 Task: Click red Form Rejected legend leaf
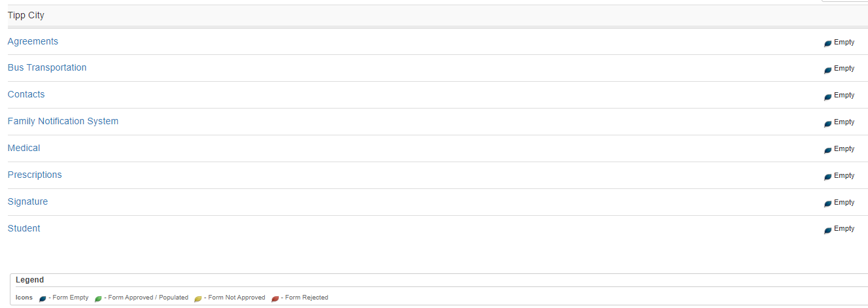275,298
